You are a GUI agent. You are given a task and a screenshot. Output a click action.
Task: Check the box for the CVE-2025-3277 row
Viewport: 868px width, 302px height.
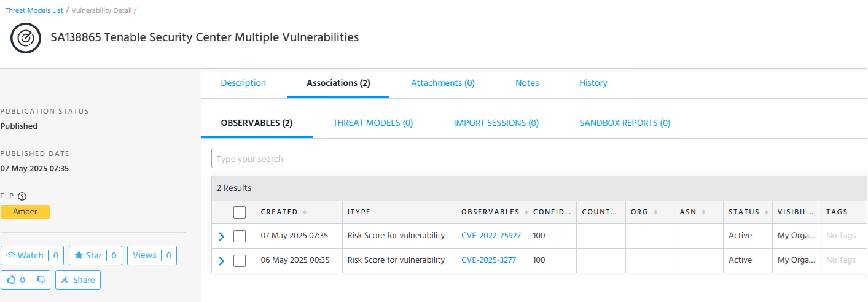pyautogui.click(x=240, y=261)
